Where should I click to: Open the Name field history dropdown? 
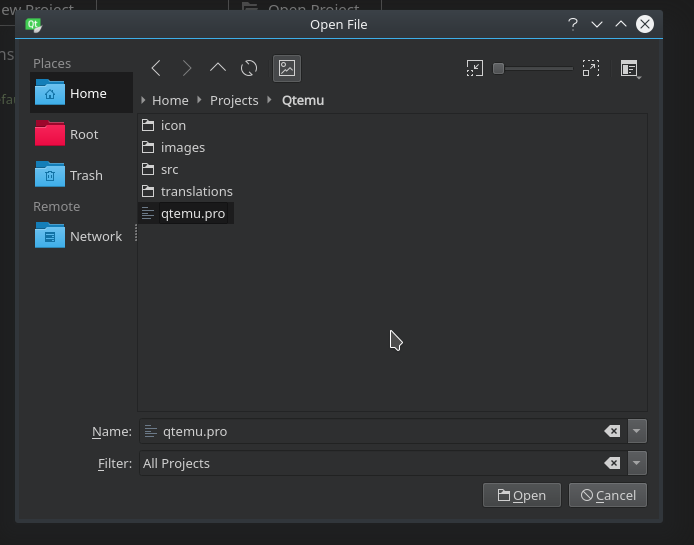[x=637, y=431]
